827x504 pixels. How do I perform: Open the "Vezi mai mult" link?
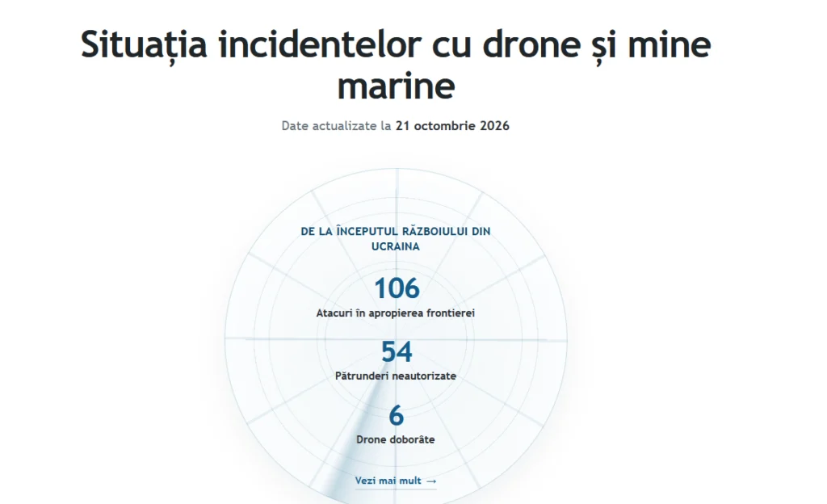(396, 481)
